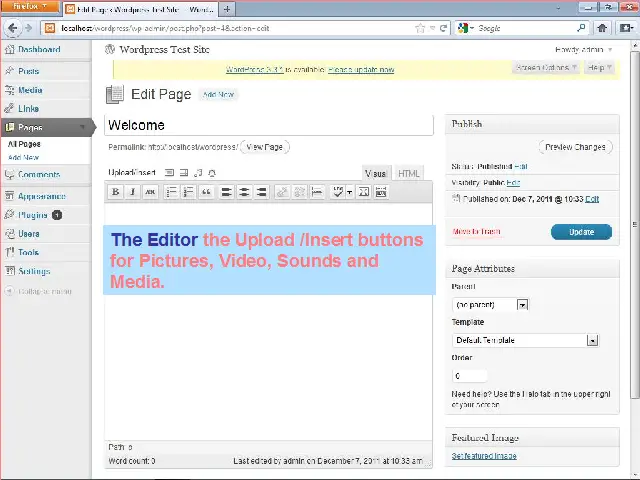Expand the Screen Options tab
Image resolution: width=640 pixels, height=480 pixels.
(545, 67)
